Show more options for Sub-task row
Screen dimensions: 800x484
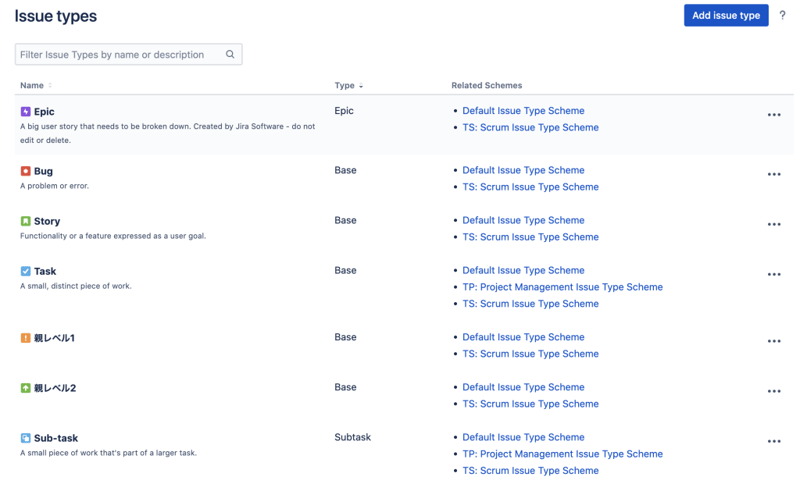pyautogui.click(x=773, y=441)
